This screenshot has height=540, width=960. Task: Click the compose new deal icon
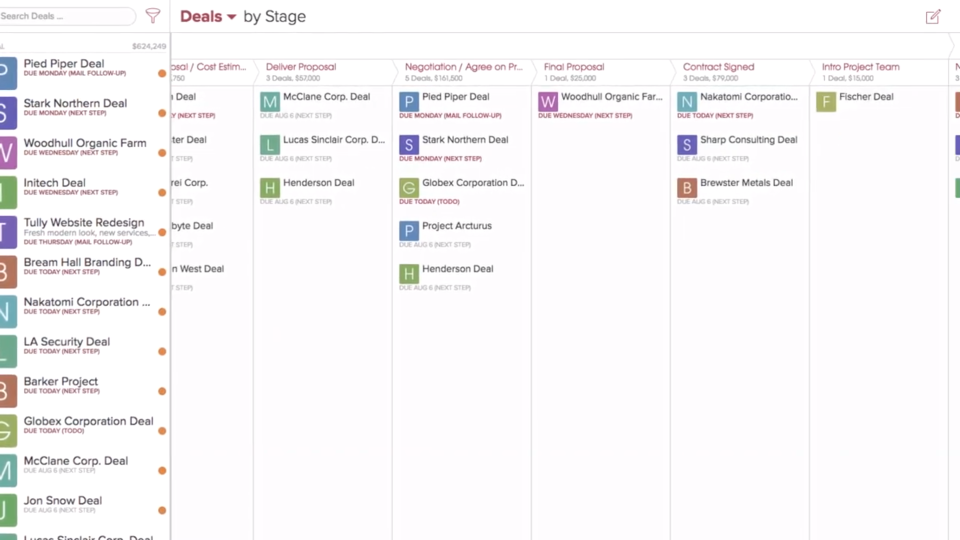pos(933,17)
